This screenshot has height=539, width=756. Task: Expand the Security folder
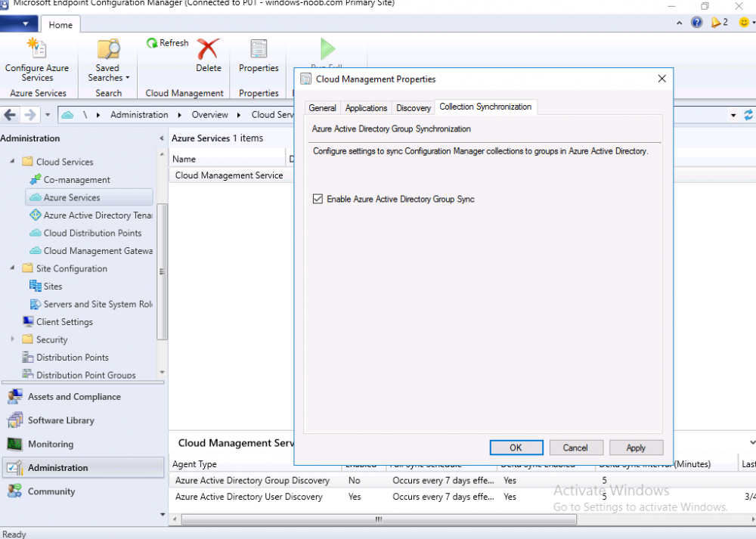[x=13, y=339]
